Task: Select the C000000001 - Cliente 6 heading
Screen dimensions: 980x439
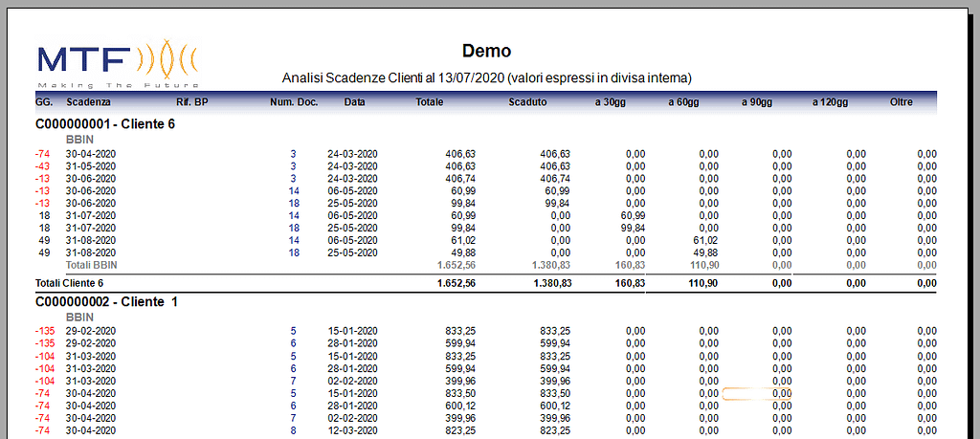Action: coord(105,123)
